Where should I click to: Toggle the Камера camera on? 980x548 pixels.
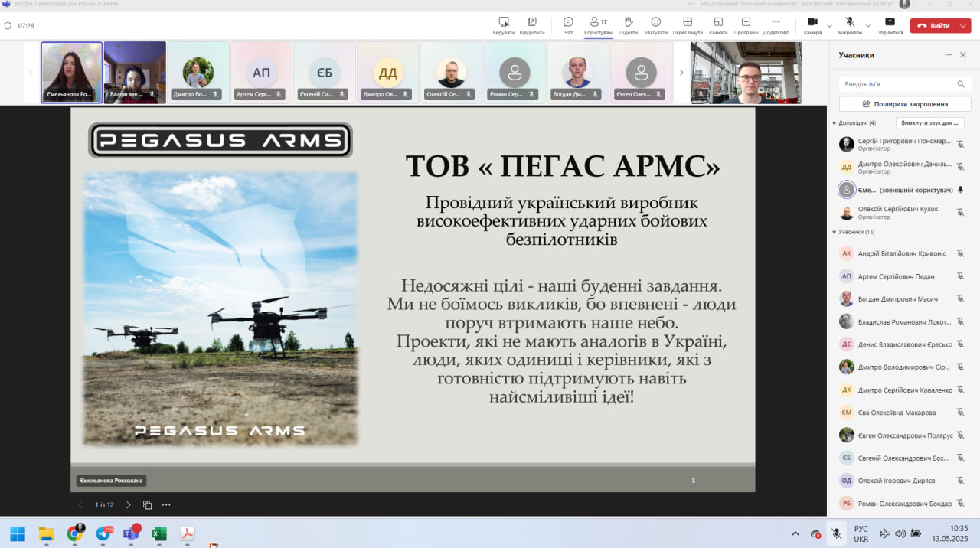(812, 24)
